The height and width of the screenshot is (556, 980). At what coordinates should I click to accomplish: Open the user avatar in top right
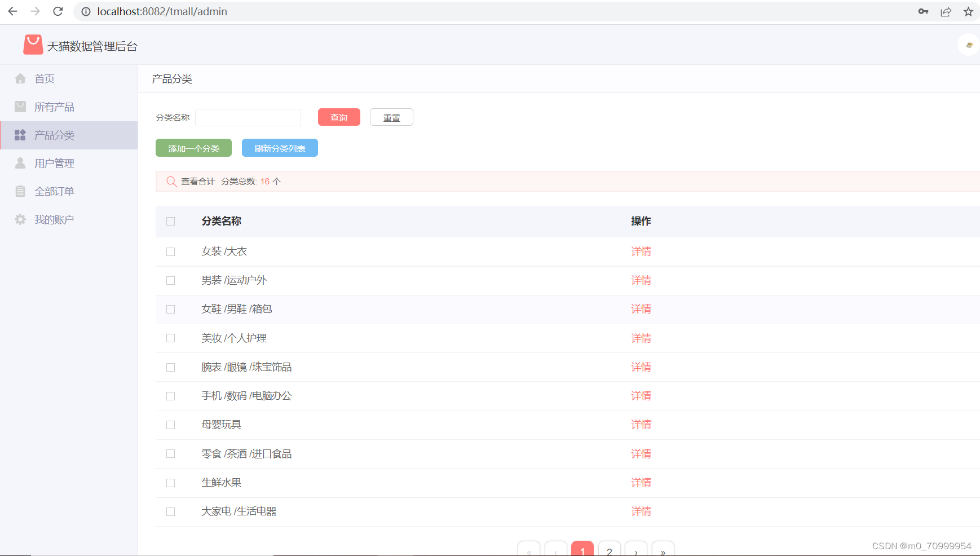969,45
